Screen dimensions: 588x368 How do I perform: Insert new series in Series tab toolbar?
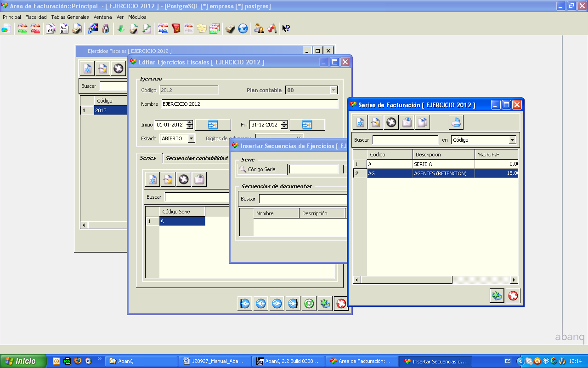pos(153,179)
